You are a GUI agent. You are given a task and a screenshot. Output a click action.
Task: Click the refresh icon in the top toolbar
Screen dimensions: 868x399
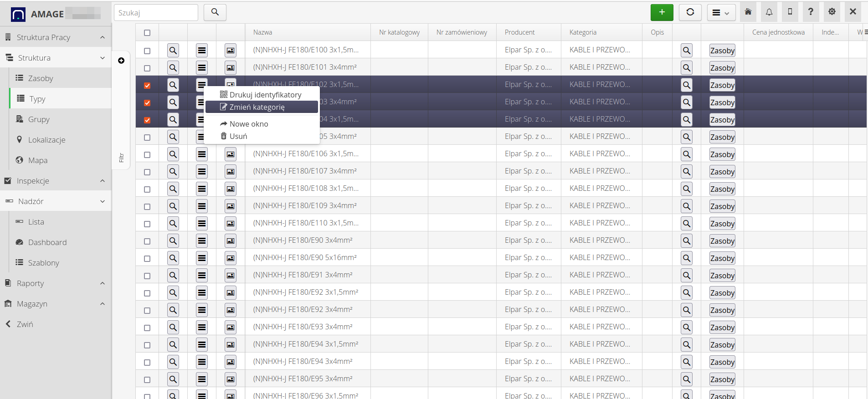click(690, 12)
